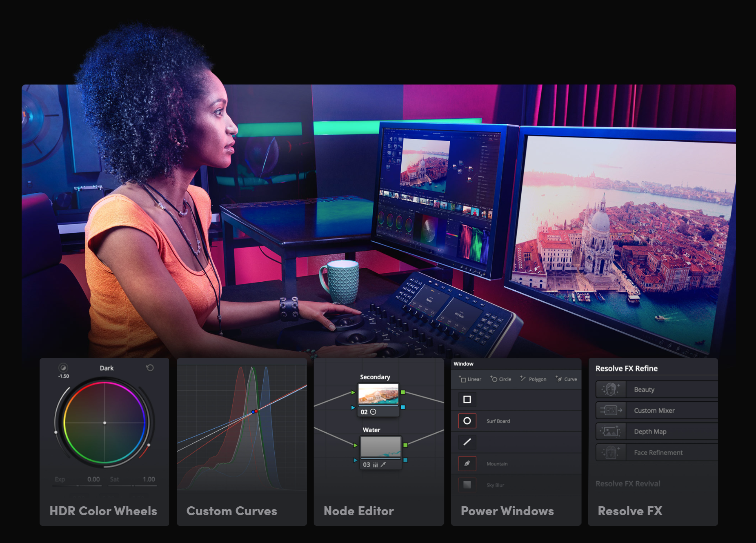Toggle the diagonal line polygon window
This screenshot has height=543, width=756.
click(x=467, y=442)
